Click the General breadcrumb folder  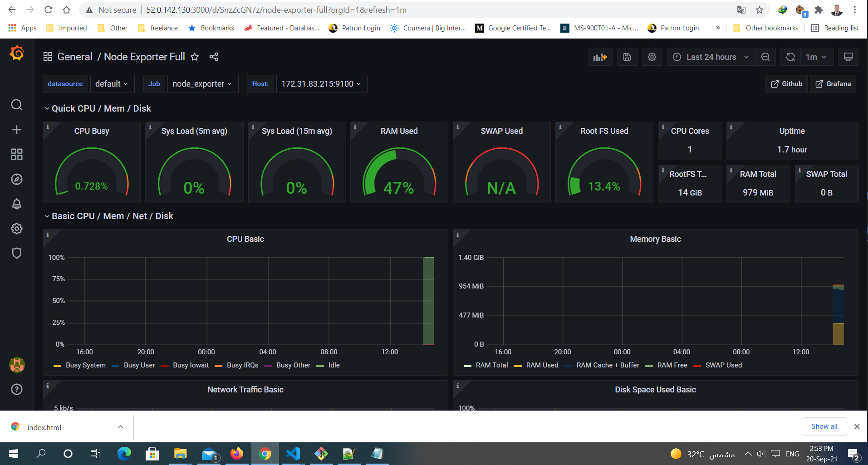click(75, 57)
